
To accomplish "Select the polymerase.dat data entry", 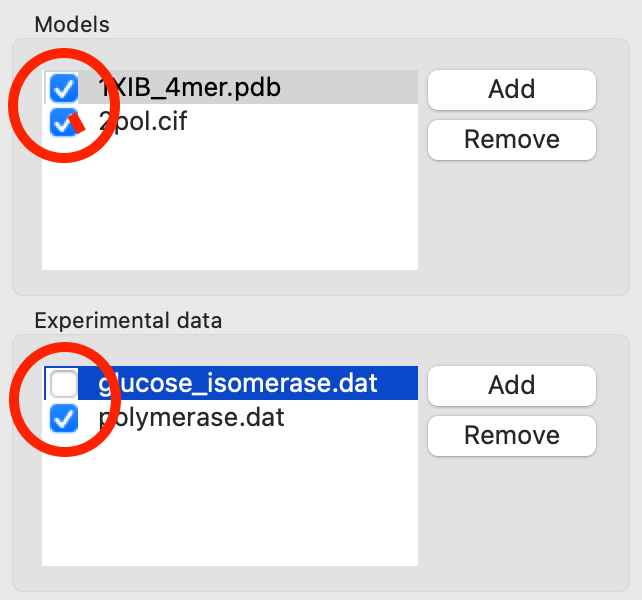I will pos(191,418).
